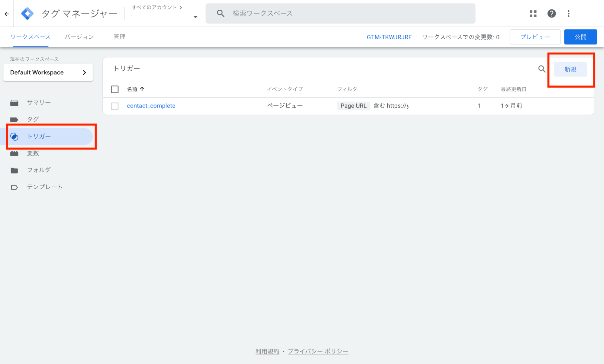604x364 pixels.
Task: Click the 1ヶ月前 last updated cell
Action: pos(512,105)
